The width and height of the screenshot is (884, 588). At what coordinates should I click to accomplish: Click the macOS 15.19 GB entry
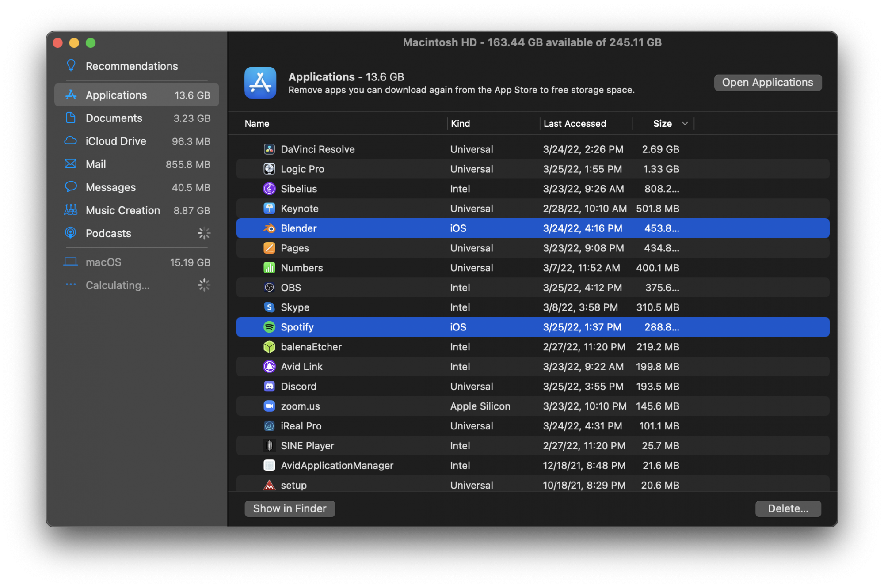(x=137, y=262)
